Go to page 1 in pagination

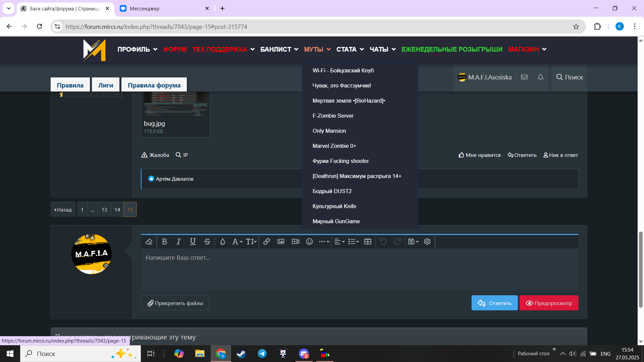[x=82, y=209]
